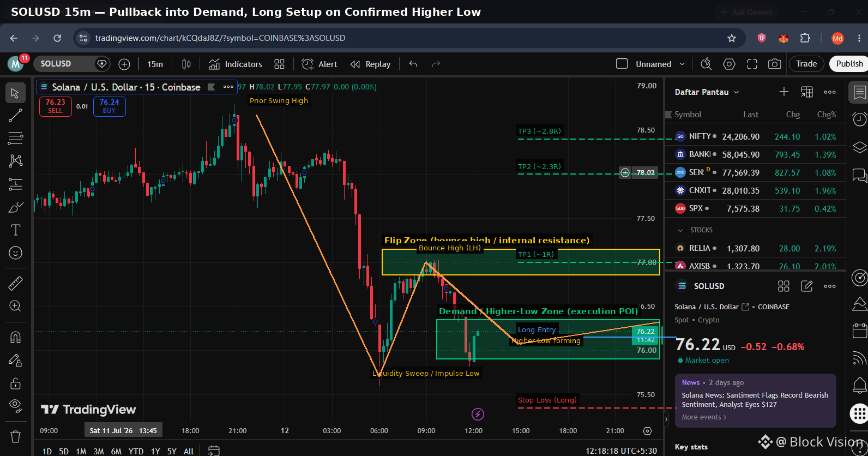Open the quick search tool
The height and width of the screenshot is (456, 868).
coord(706,64)
